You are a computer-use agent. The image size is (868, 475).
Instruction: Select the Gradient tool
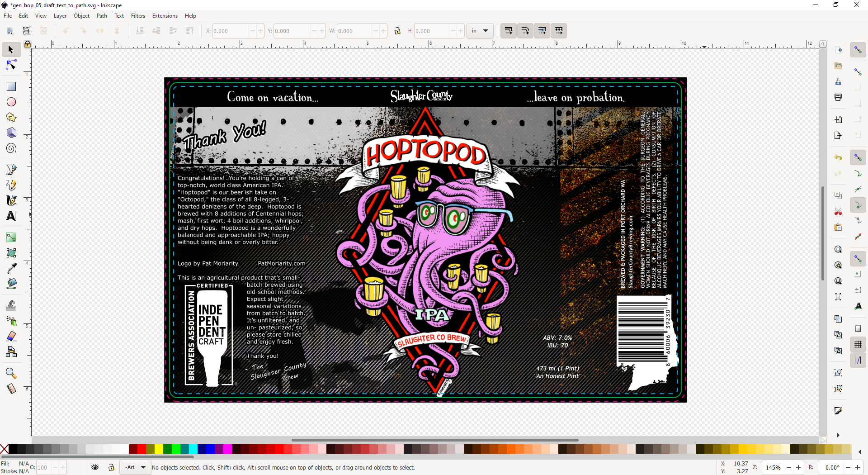tap(11, 237)
